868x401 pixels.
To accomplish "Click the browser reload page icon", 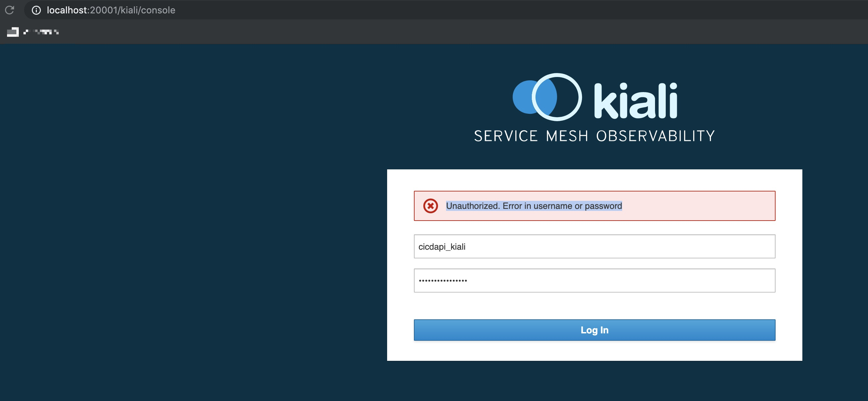I will 9,10.
